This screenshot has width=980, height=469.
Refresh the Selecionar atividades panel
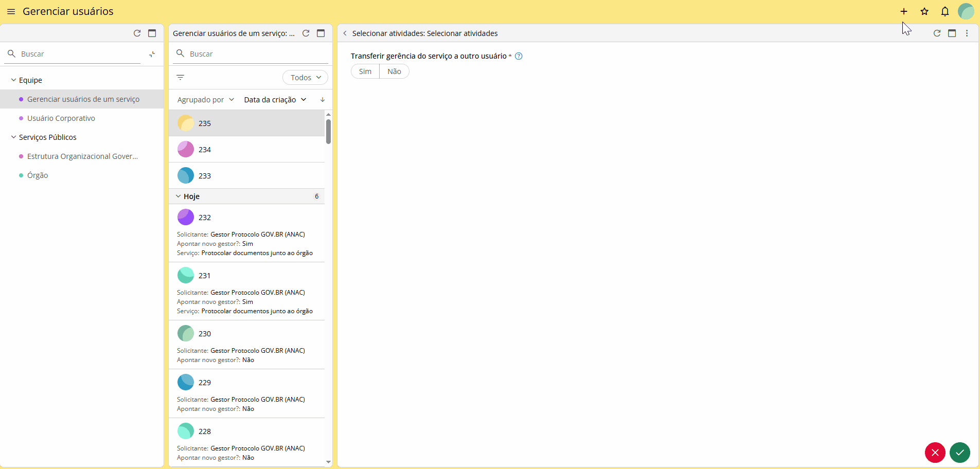pyautogui.click(x=937, y=33)
